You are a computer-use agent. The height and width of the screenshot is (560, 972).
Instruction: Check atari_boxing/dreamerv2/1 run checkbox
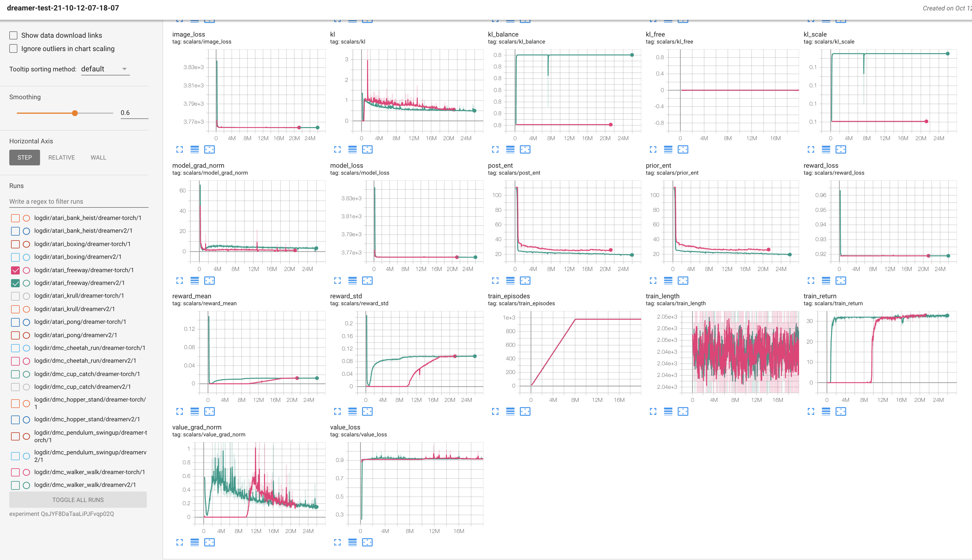(15, 257)
